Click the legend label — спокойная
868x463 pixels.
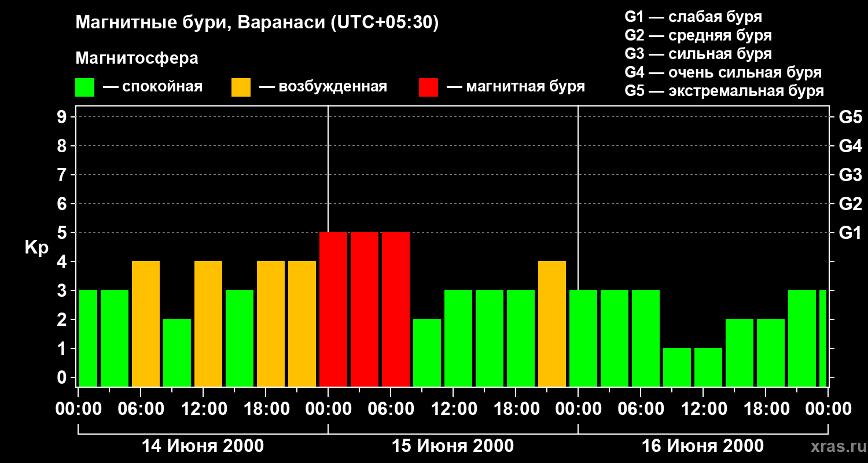point(153,87)
